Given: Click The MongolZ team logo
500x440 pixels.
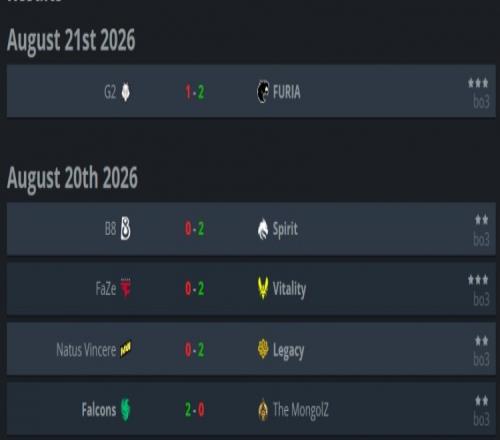Looking at the screenshot, I should 263,409.
